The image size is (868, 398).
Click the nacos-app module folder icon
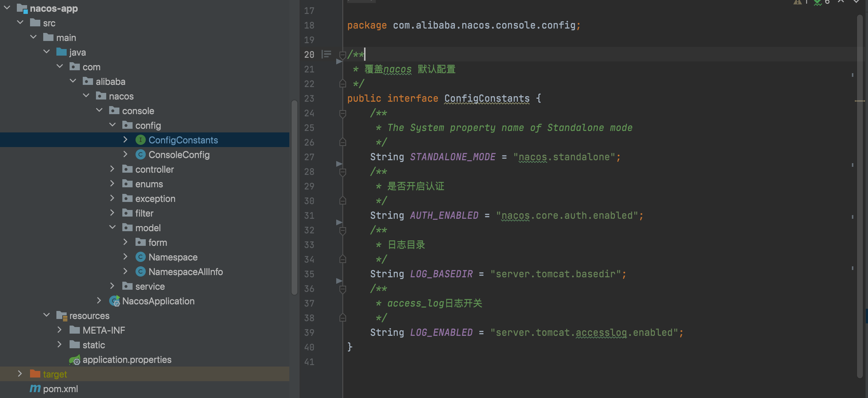click(x=22, y=8)
